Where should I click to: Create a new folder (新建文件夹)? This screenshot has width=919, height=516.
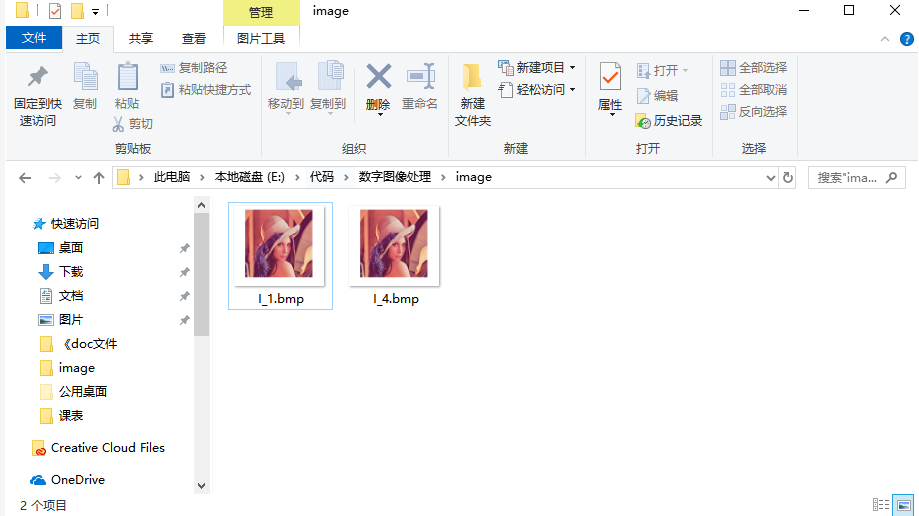pos(472,95)
